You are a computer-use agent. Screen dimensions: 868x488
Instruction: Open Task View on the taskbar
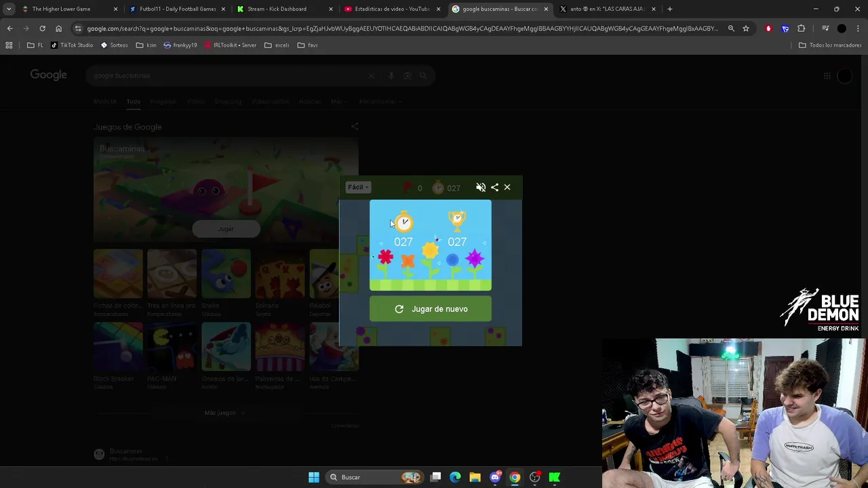click(436, 477)
